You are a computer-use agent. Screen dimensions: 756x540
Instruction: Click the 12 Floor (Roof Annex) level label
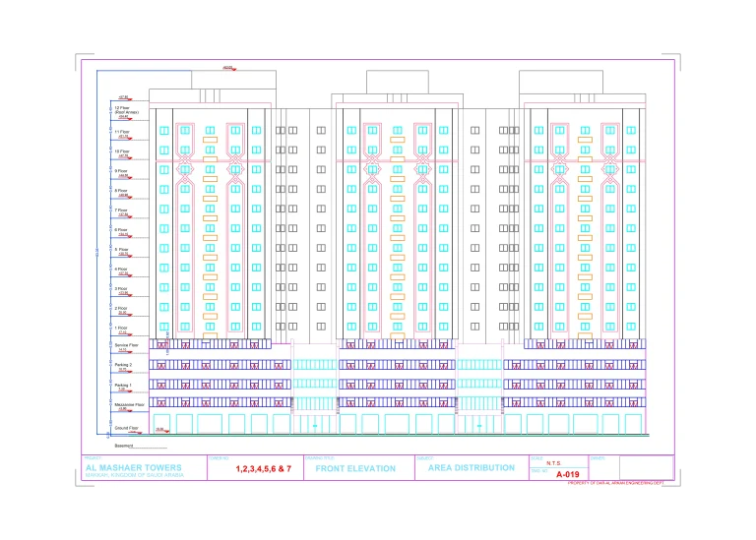coord(126,110)
